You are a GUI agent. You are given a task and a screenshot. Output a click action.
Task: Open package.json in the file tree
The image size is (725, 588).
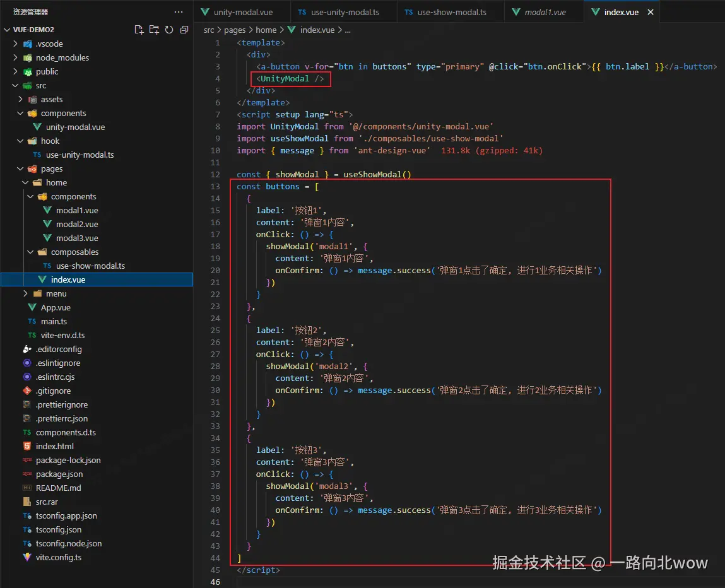[x=97, y=474]
